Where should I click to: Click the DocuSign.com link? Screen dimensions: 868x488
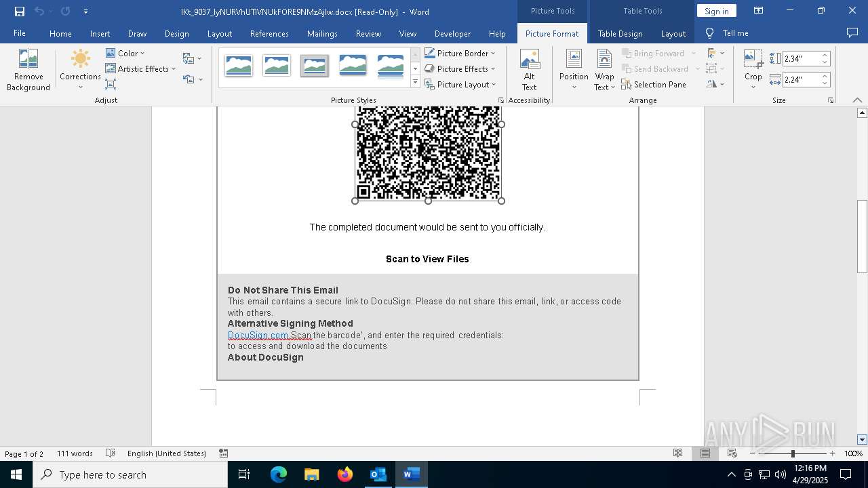(258, 335)
